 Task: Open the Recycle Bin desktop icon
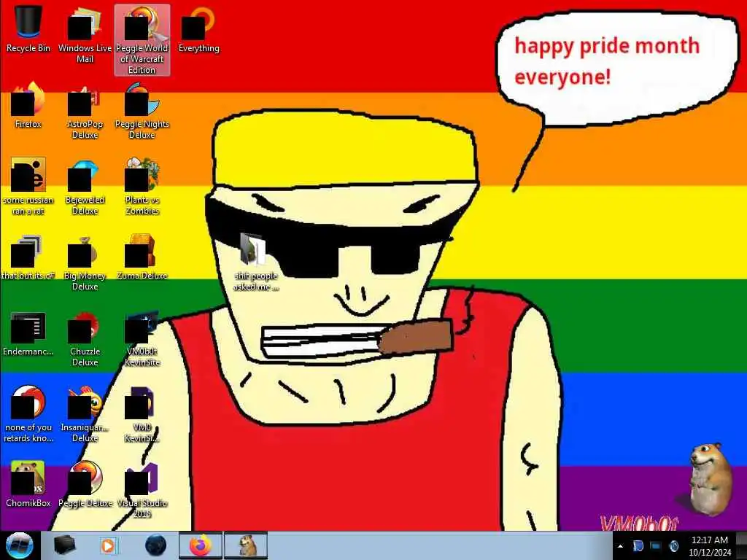click(x=28, y=29)
